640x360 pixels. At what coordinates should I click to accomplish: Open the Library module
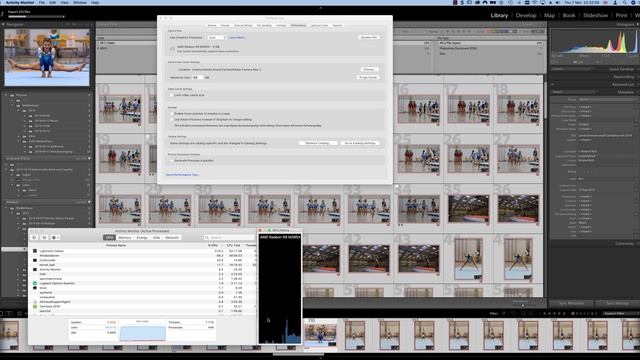click(x=499, y=16)
